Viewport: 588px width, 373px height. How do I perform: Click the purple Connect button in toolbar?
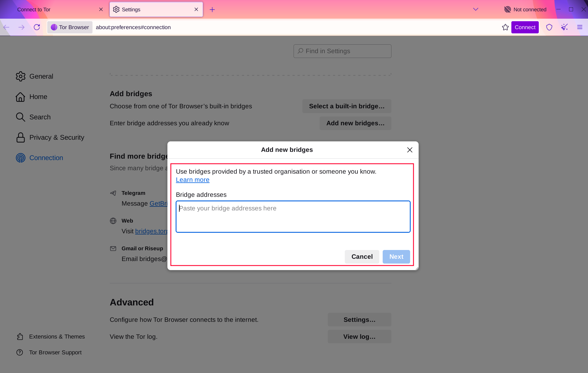[525, 27]
